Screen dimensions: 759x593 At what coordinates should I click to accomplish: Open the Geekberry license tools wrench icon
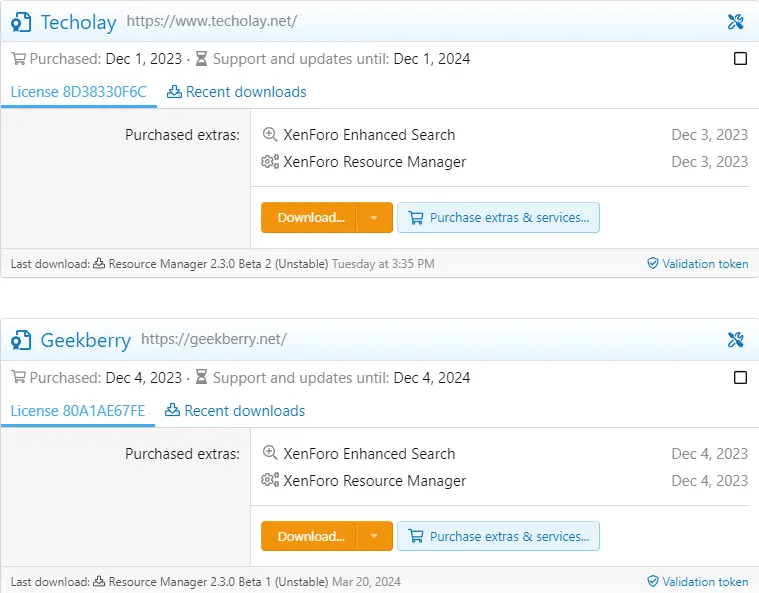[x=735, y=340]
